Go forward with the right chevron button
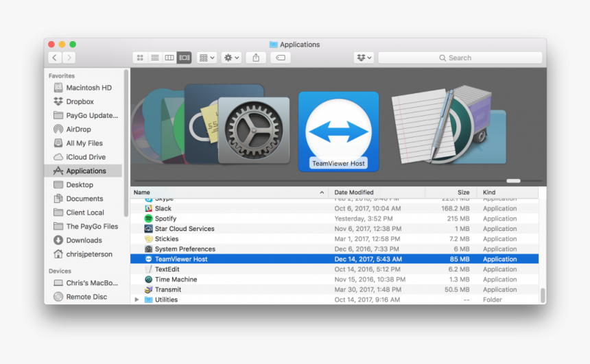This screenshot has height=364, width=590. click(69, 58)
